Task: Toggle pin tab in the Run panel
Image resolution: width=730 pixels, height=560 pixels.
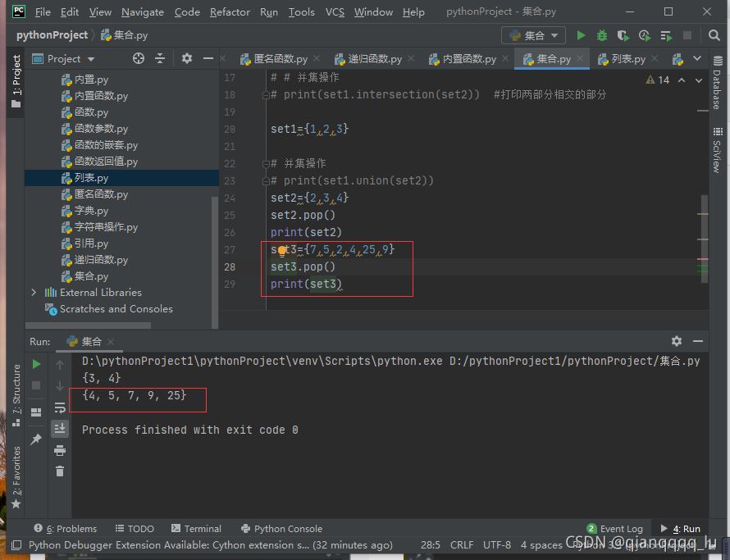Action: click(36, 439)
